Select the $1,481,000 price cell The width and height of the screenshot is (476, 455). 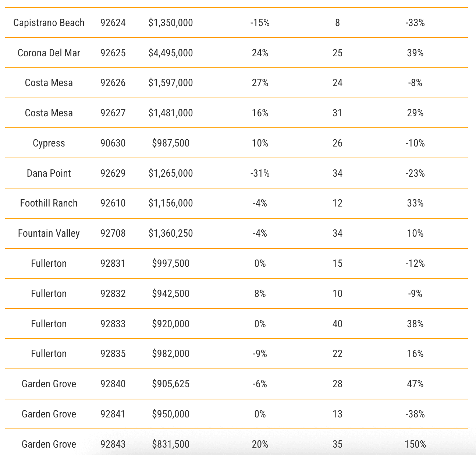pos(171,113)
